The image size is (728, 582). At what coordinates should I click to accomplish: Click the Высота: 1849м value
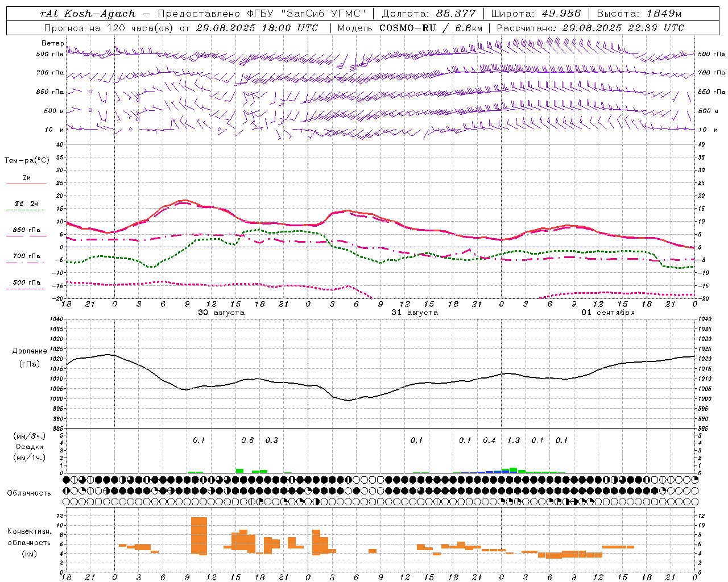pyautogui.click(x=639, y=14)
